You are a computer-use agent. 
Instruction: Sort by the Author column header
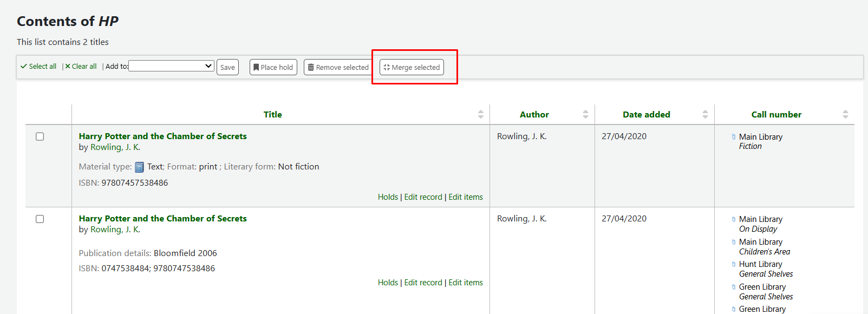coord(542,114)
